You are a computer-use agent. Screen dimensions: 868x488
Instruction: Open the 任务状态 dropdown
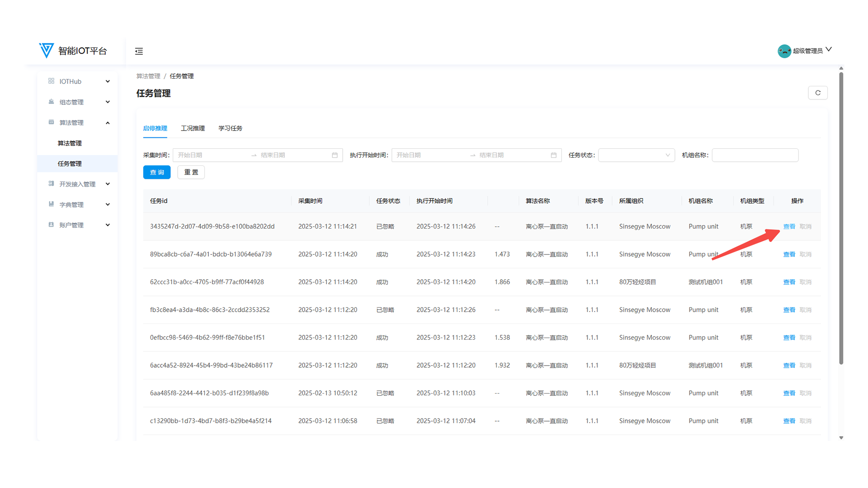(x=636, y=155)
